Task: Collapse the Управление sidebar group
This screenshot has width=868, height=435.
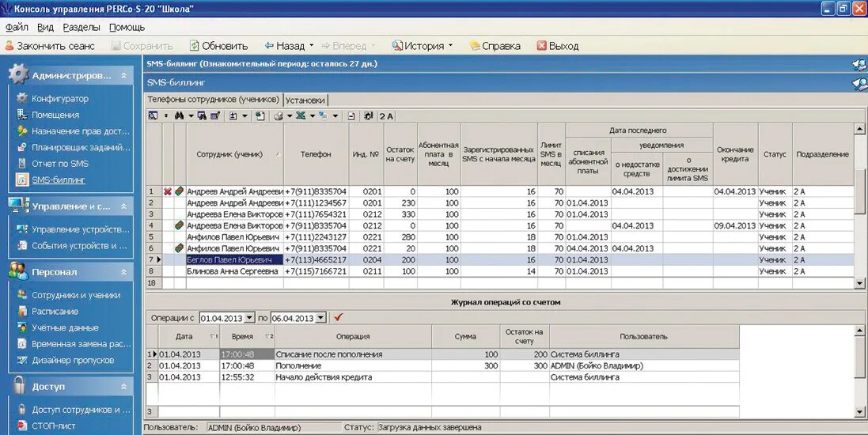Action: [123, 206]
